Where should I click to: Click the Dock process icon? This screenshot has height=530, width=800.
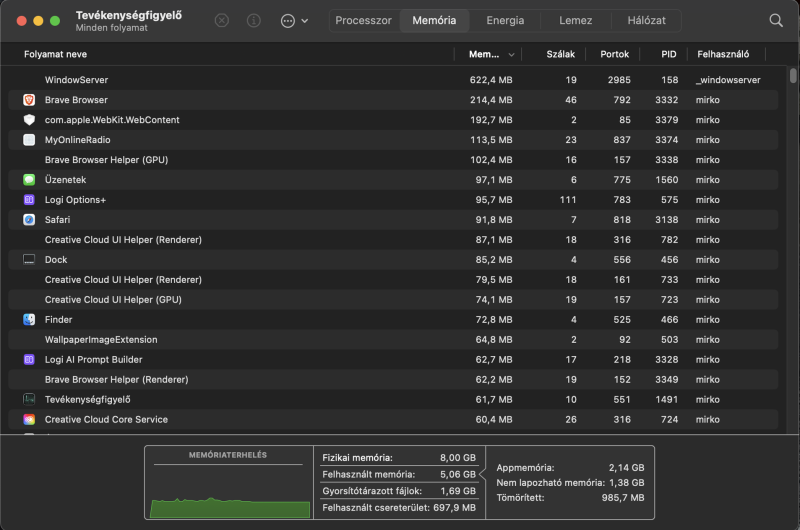tap(29, 260)
